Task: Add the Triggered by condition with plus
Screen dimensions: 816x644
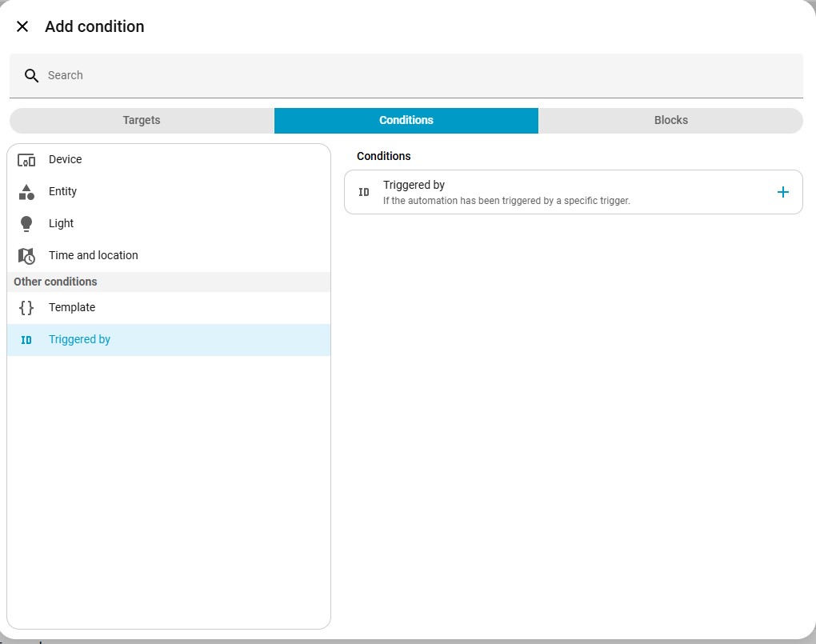Action: coord(782,192)
